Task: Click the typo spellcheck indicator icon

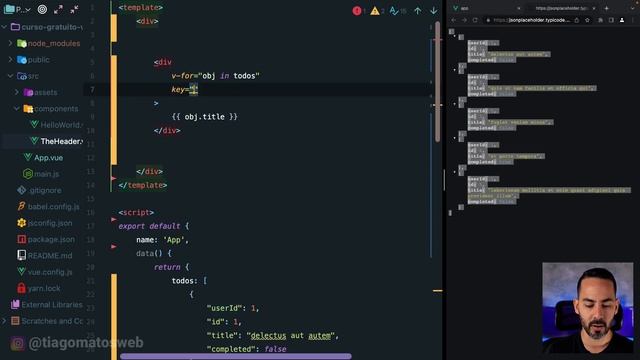Action: pyautogui.click(x=393, y=11)
